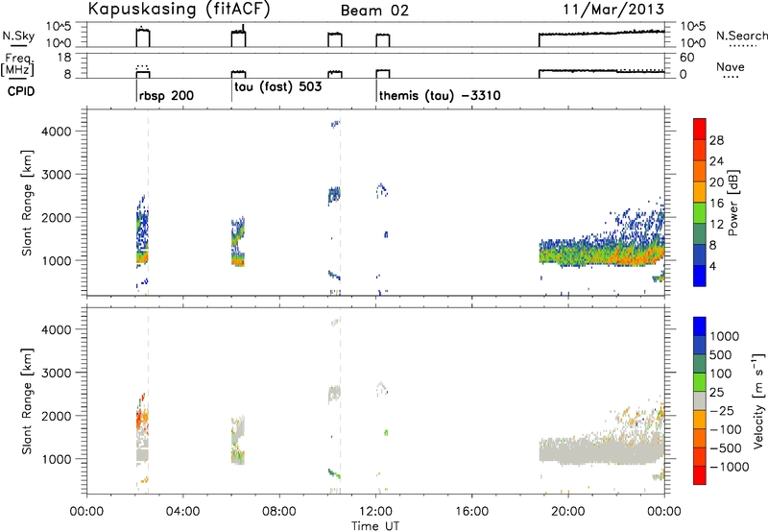Click the '20:00' time tick label
The image size is (768, 532).
[568, 512]
